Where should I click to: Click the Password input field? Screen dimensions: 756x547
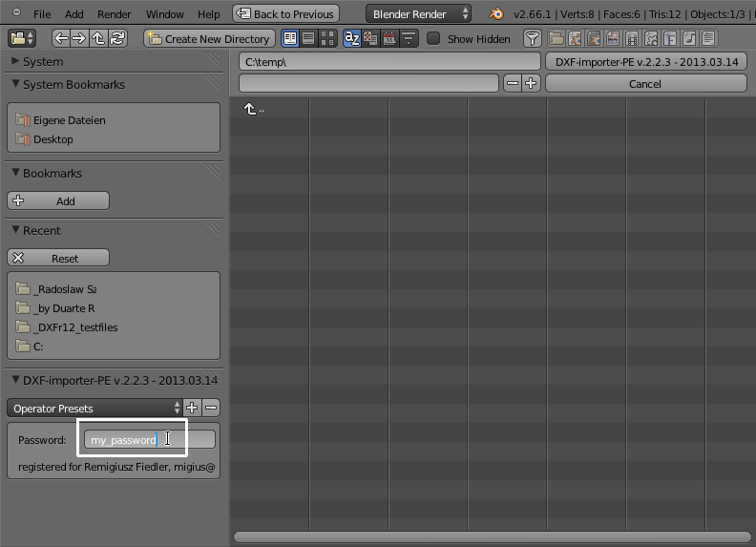[x=150, y=439]
